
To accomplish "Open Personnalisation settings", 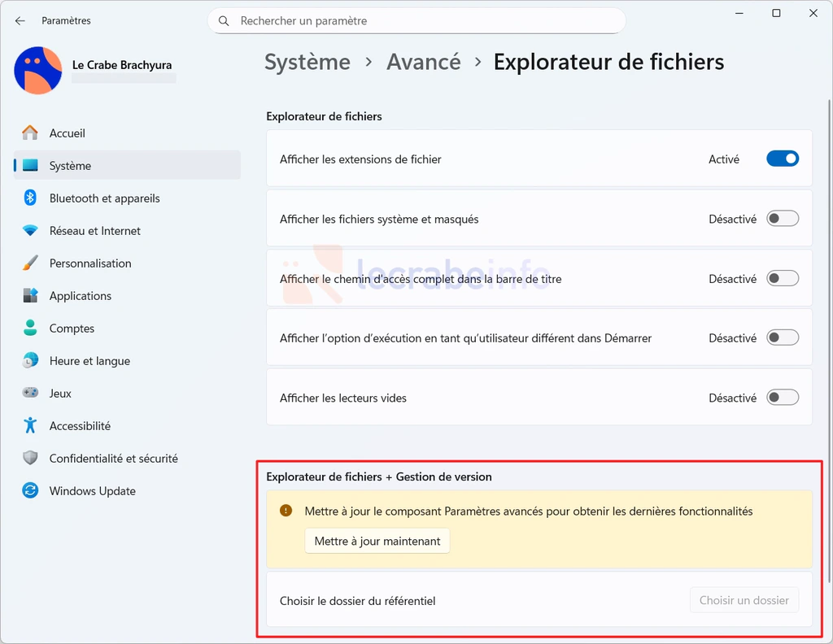I will (x=127, y=263).
